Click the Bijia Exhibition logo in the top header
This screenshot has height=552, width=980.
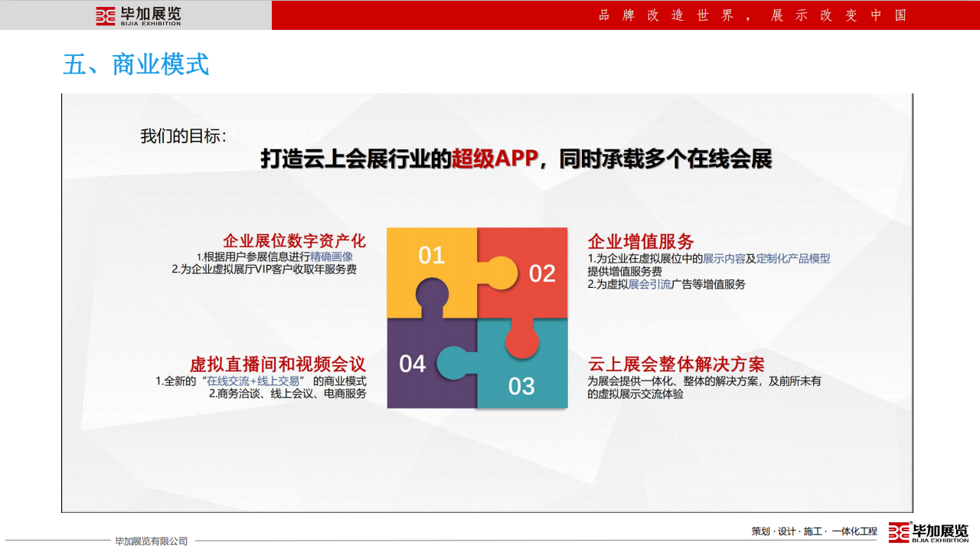139,15
